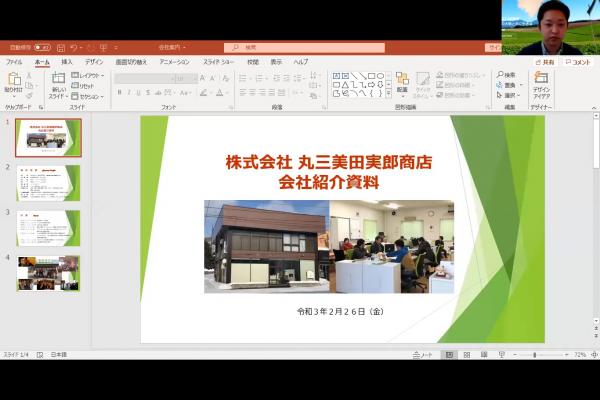Click the Comments (コメント) button
Viewport: 600px width, 400px height.
tap(578, 62)
